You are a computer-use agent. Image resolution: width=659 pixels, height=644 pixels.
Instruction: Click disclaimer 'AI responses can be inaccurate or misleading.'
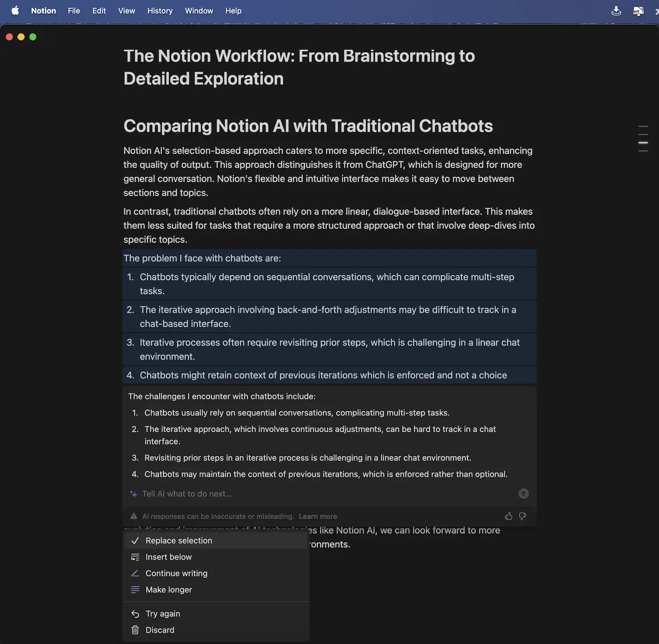(218, 516)
